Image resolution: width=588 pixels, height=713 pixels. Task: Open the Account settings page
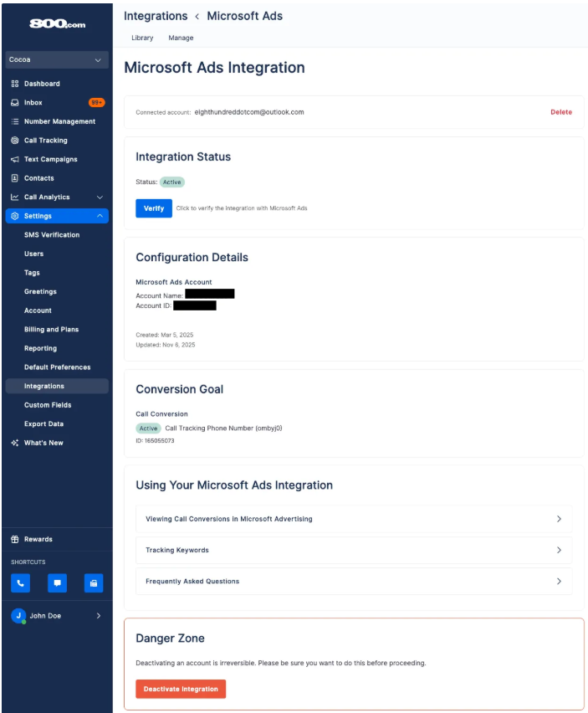[38, 310]
